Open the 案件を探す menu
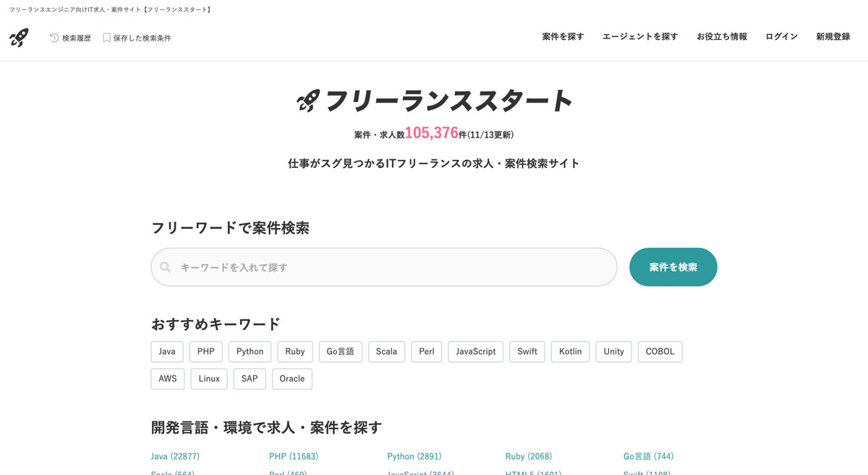Viewport: 868px width, 475px height. pyautogui.click(x=563, y=37)
